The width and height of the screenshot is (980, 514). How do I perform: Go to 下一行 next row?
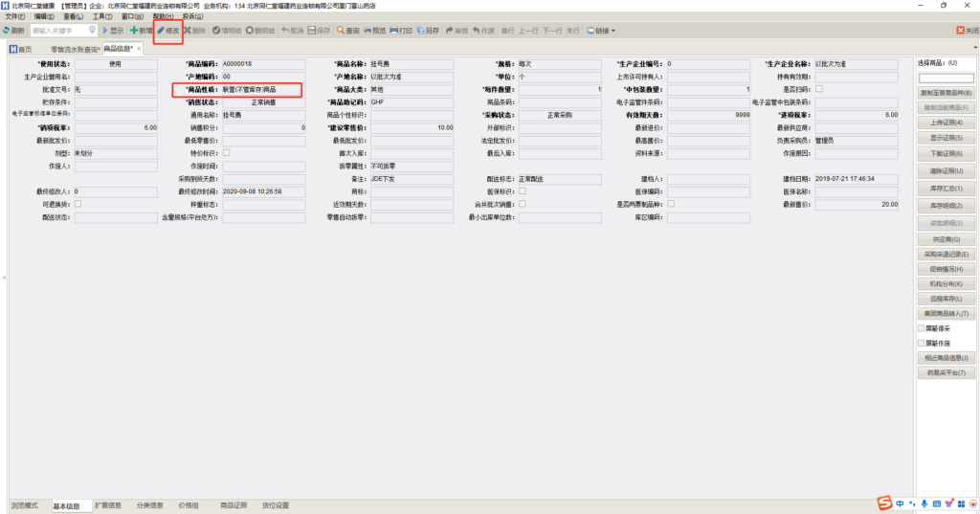[x=552, y=30]
